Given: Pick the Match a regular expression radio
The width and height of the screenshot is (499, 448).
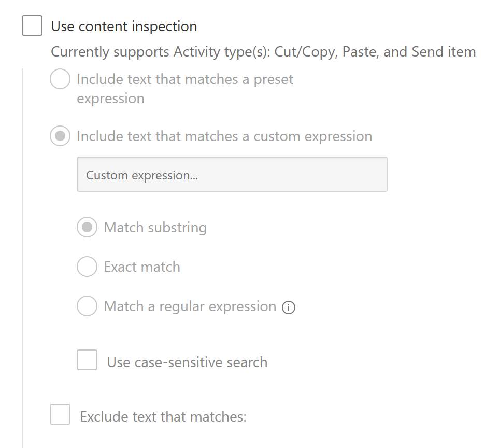Looking at the screenshot, I should (x=87, y=306).
